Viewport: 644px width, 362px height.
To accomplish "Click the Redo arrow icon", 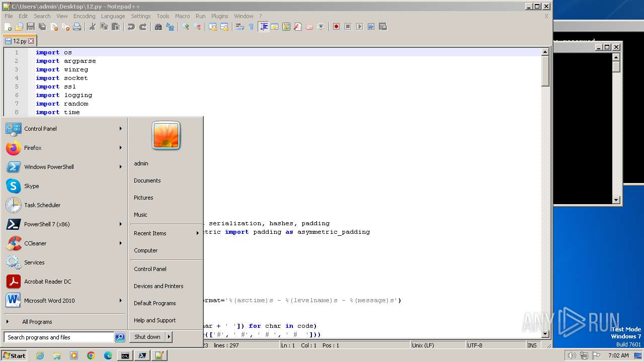I will point(143,27).
